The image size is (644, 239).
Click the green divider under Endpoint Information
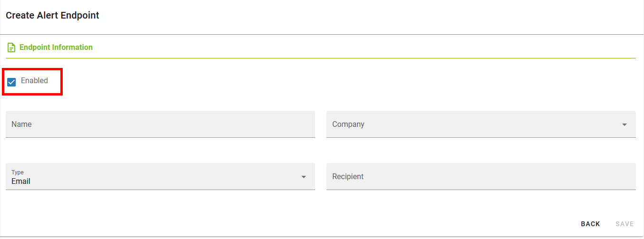tap(321, 58)
